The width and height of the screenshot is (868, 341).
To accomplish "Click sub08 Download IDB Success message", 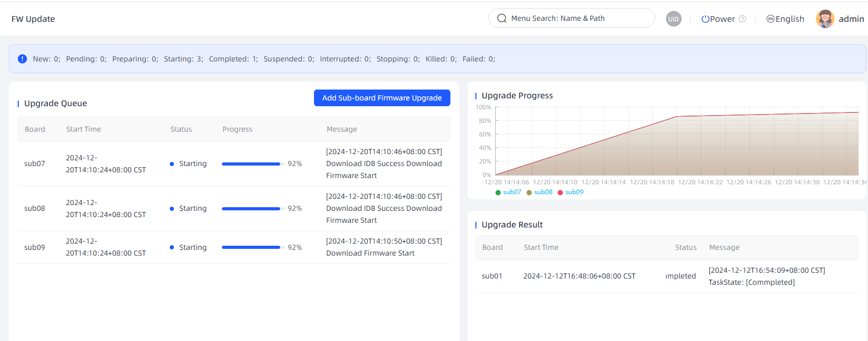I will click(x=384, y=208).
